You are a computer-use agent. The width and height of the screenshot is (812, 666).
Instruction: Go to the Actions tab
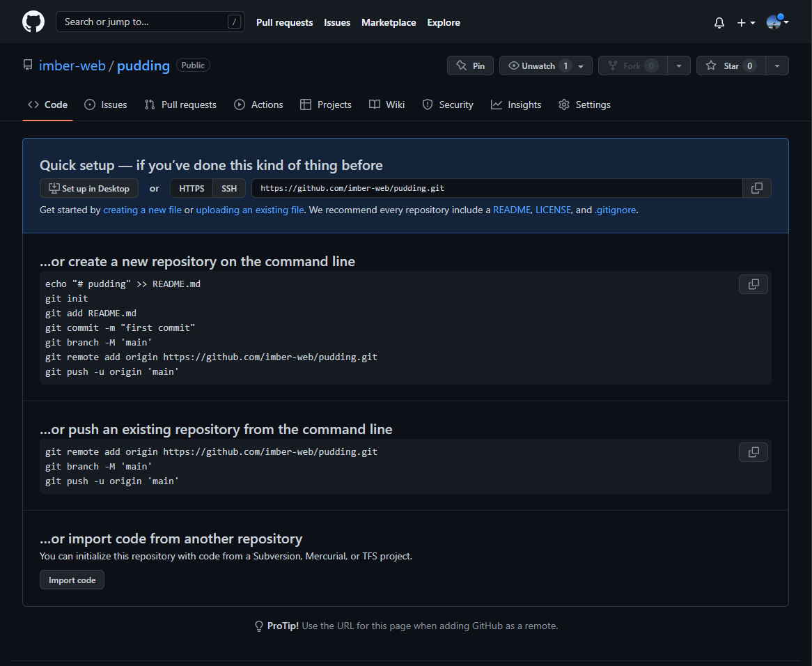pyautogui.click(x=258, y=104)
